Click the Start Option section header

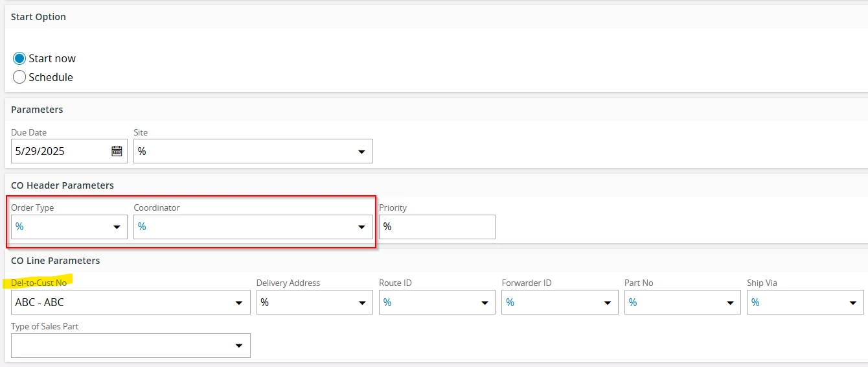38,17
